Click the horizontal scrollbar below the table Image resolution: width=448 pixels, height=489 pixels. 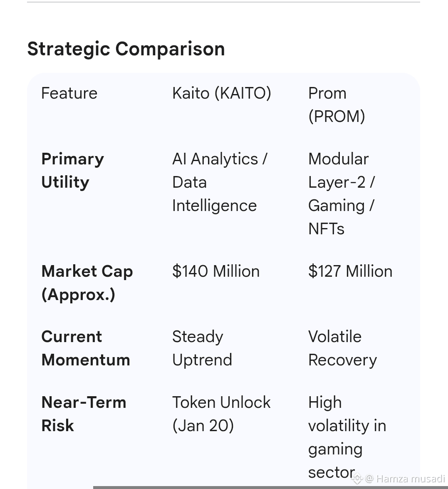(x=270, y=487)
